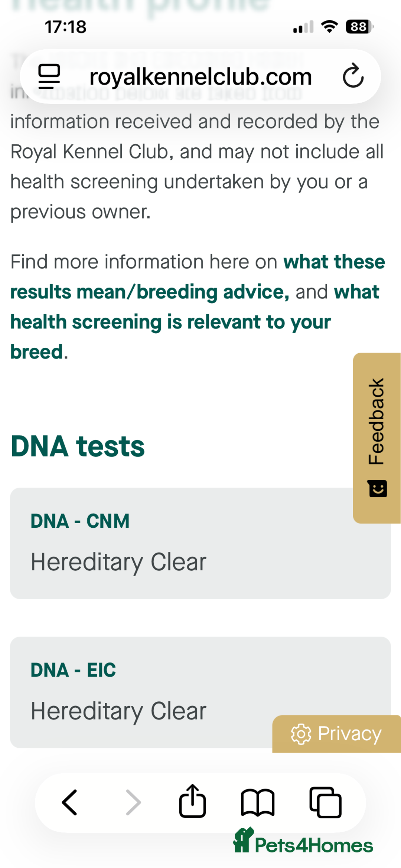Screen dimensions: 401x868
Task: Show open tabs overview icon
Action: (326, 802)
